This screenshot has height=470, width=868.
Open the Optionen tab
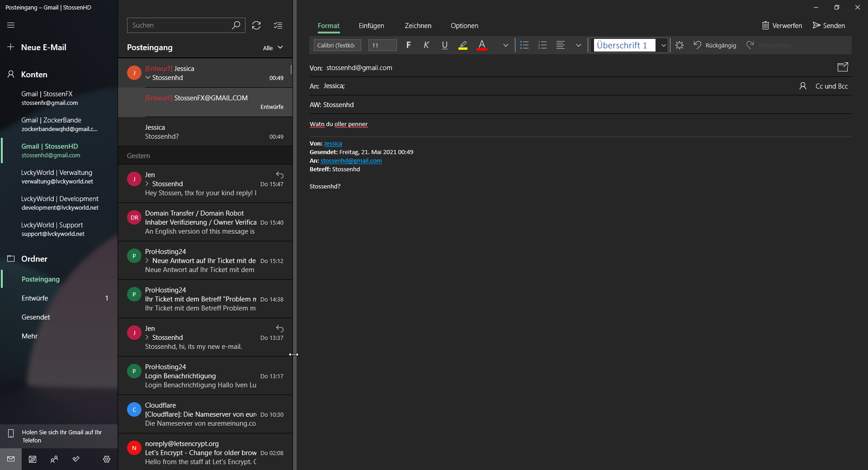point(464,26)
